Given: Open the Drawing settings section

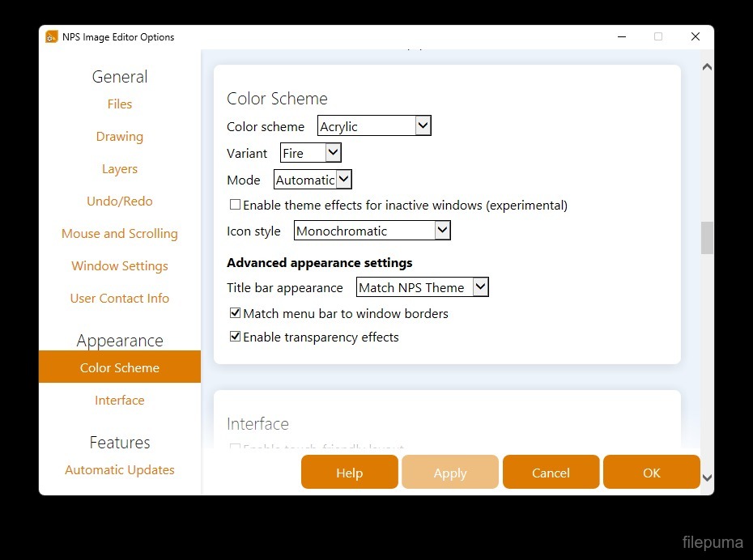Looking at the screenshot, I should (120, 137).
